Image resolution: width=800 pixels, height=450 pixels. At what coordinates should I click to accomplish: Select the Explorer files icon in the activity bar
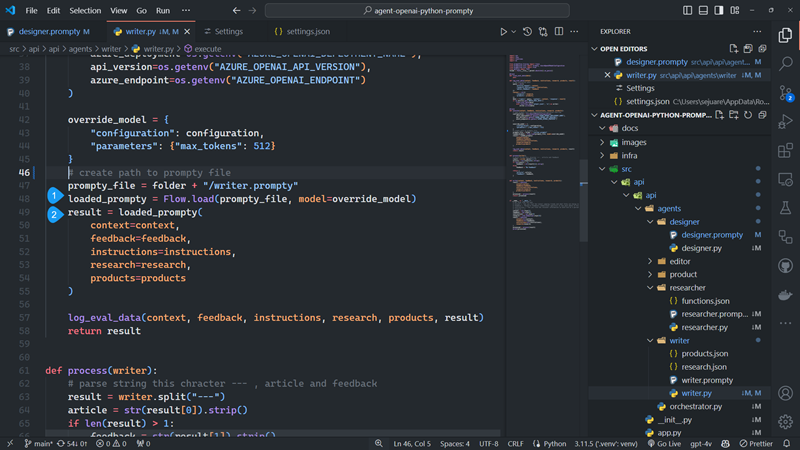coord(786,35)
